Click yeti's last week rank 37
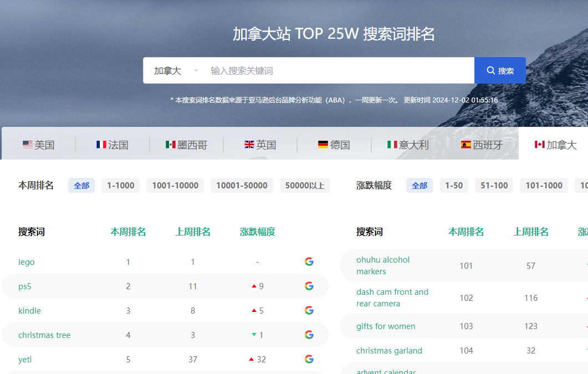This screenshot has height=374, width=588. (193, 360)
